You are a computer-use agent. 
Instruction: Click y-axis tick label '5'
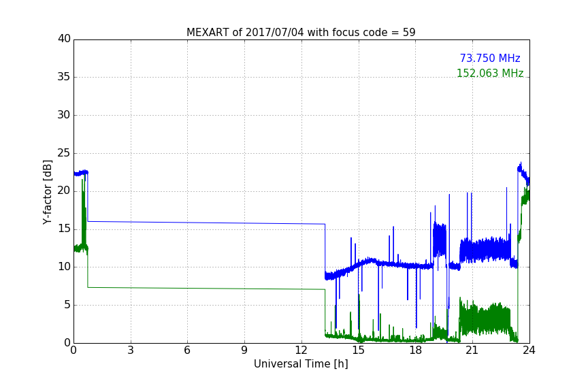[x=67, y=305]
